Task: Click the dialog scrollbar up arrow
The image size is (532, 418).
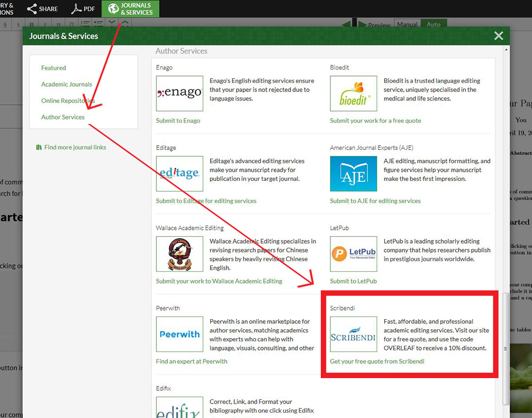Action: click(x=506, y=50)
